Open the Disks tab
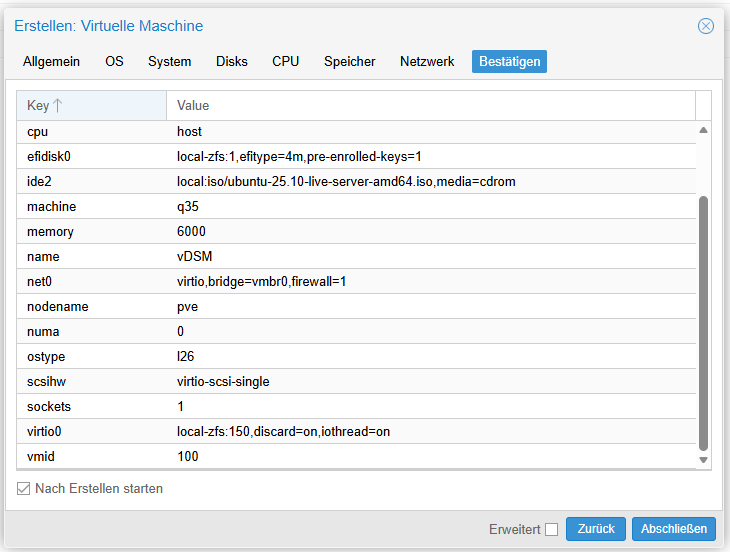Viewport: 730px width, 552px height. coord(232,62)
